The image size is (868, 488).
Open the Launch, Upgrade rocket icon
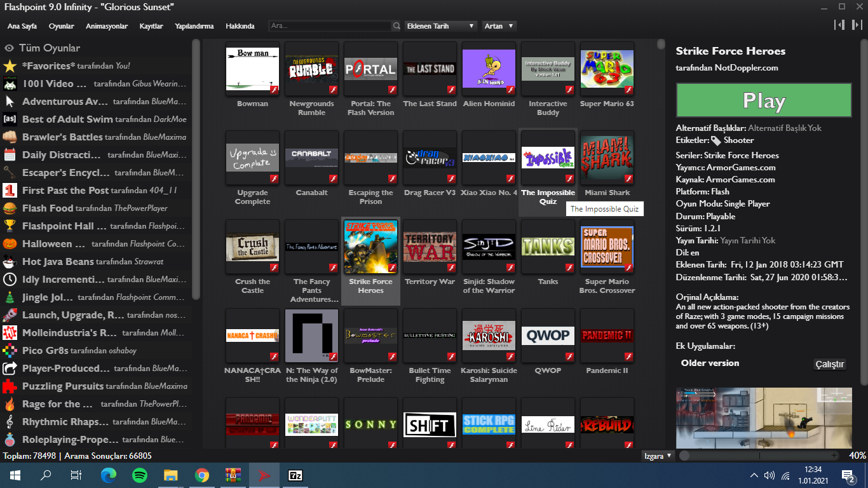(10, 315)
